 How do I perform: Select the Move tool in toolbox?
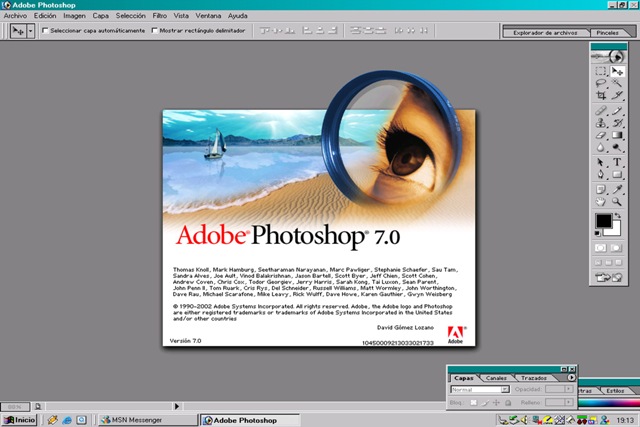point(617,71)
